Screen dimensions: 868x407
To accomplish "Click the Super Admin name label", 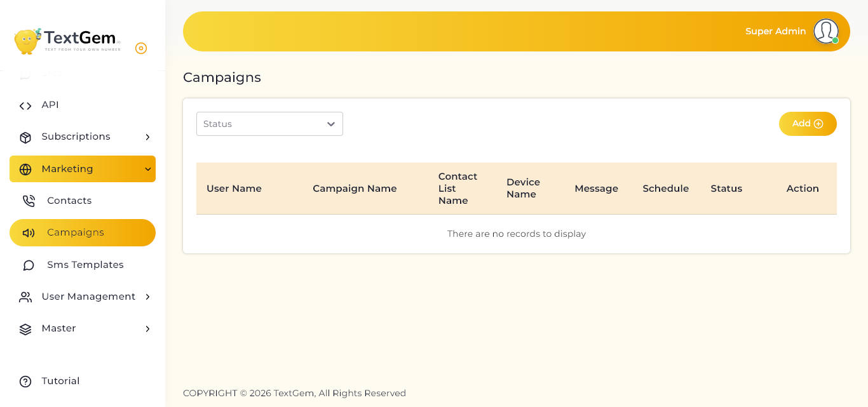I will coord(775,31).
